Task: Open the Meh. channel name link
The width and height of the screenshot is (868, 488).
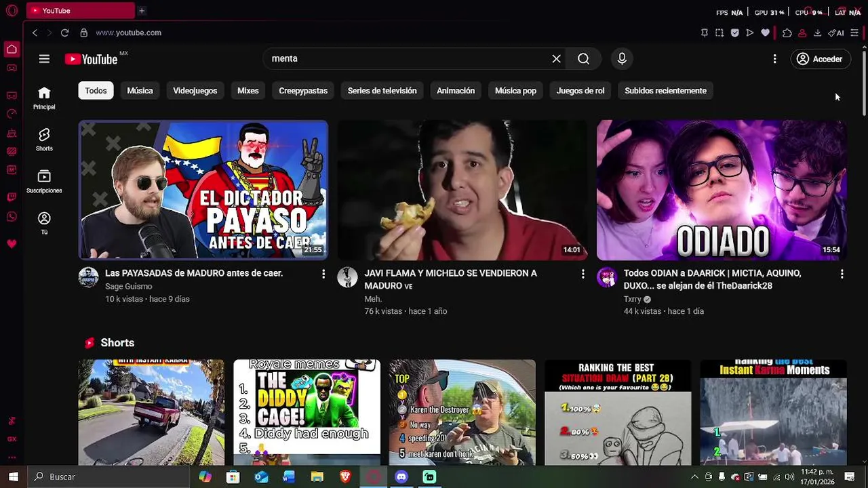Action: click(x=373, y=299)
